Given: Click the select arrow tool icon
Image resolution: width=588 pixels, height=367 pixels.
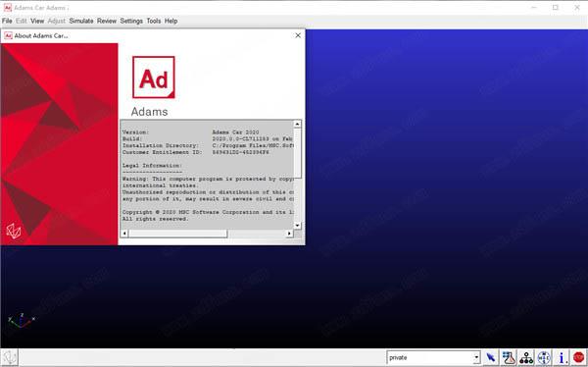Looking at the screenshot, I should [491, 357].
